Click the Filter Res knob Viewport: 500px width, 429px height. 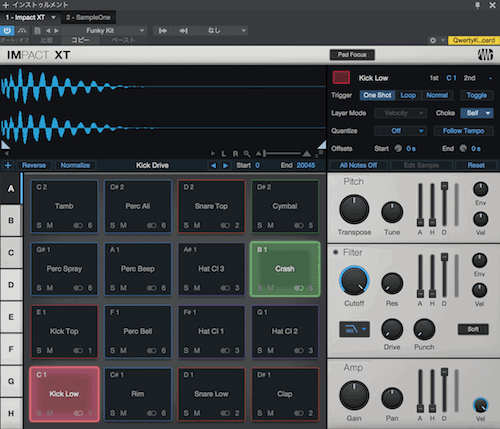(392, 284)
